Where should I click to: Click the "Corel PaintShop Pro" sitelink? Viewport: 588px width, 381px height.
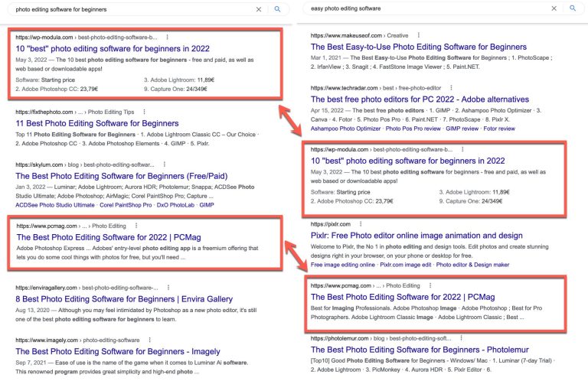[105, 205]
